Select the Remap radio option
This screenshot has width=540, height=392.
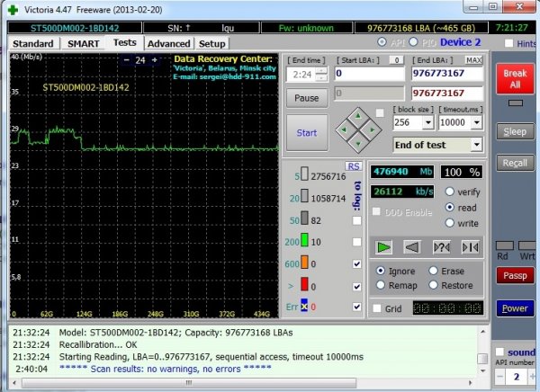point(382,285)
